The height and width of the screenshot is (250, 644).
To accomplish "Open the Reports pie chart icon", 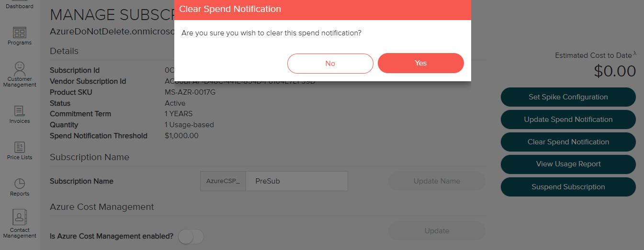I will (x=20, y=184).
